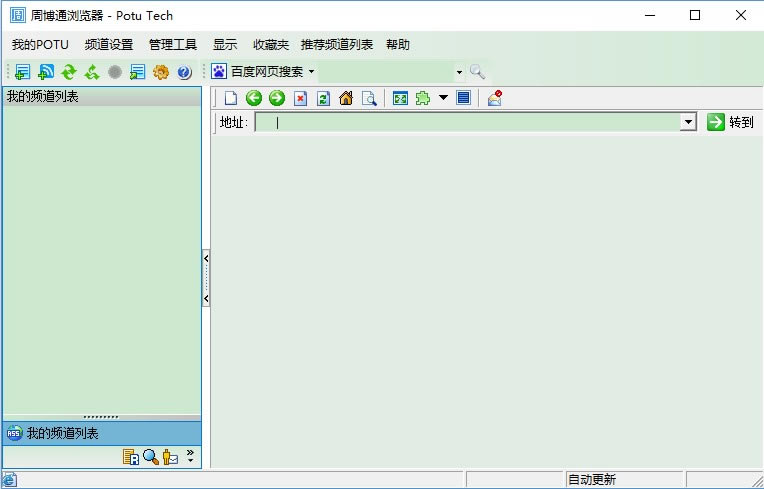Click into the address input field
Image resolution: width=764 pixels, height=489 pixels.
[x=468, y=122]
